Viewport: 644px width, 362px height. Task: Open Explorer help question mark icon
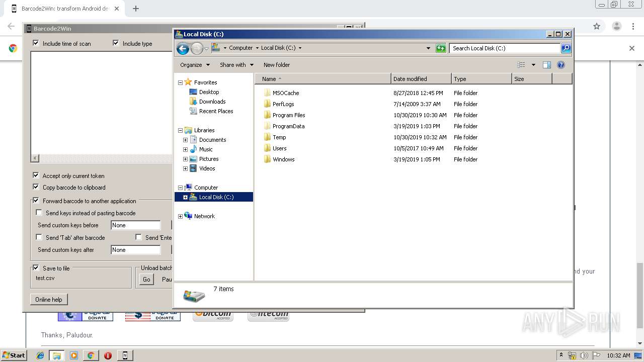[561, 65]
